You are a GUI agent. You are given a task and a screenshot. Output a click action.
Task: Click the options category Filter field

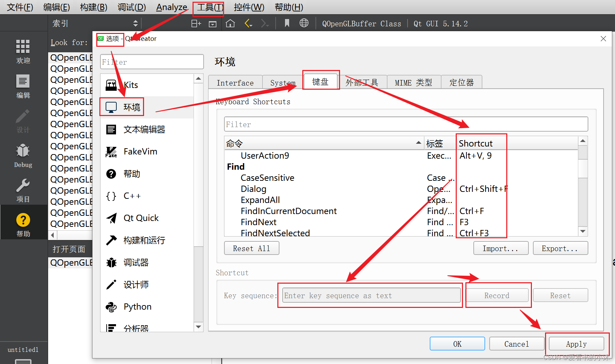[x=152, y=62]
